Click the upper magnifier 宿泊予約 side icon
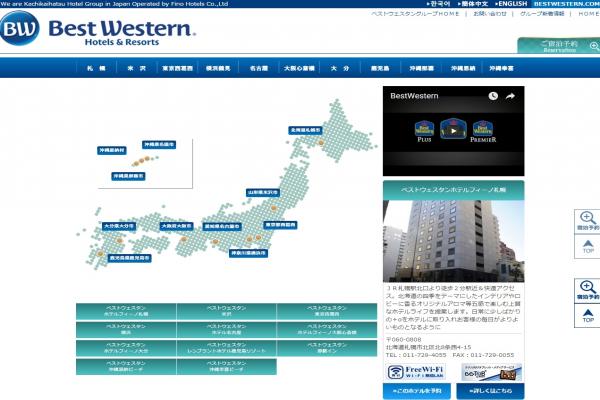This screenshot has height=400, width=600. click(x=587, y=221)
